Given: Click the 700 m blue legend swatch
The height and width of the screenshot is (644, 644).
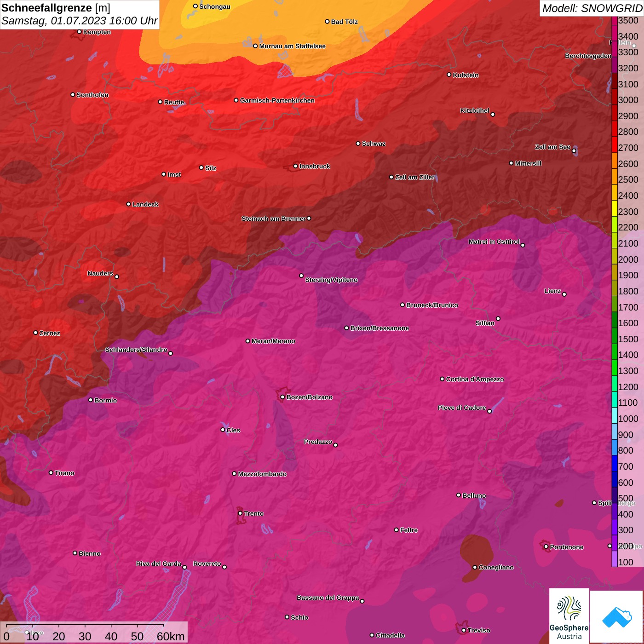Looking at the screenshot, I should [615, 463].
